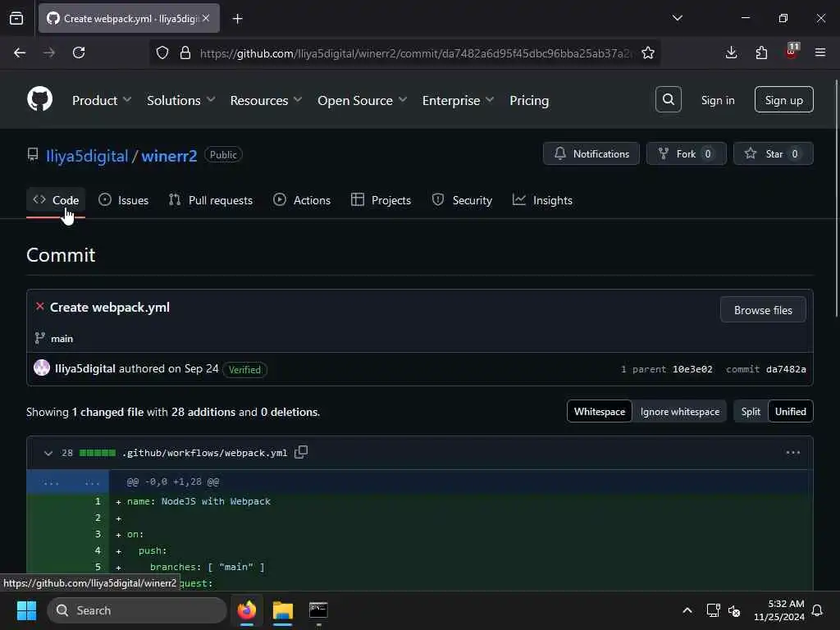Open the Code tab
This screenshot has width=840, height=630.
pos(56,200)
